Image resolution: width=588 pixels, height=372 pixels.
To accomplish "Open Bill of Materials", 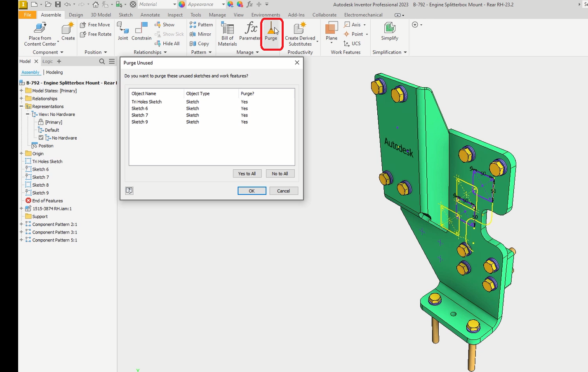I will 227,34.
